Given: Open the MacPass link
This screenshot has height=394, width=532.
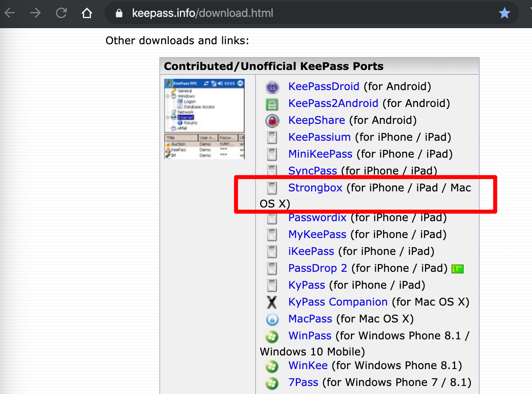Looking at the screenshot, I should click(x=310, y=319).
